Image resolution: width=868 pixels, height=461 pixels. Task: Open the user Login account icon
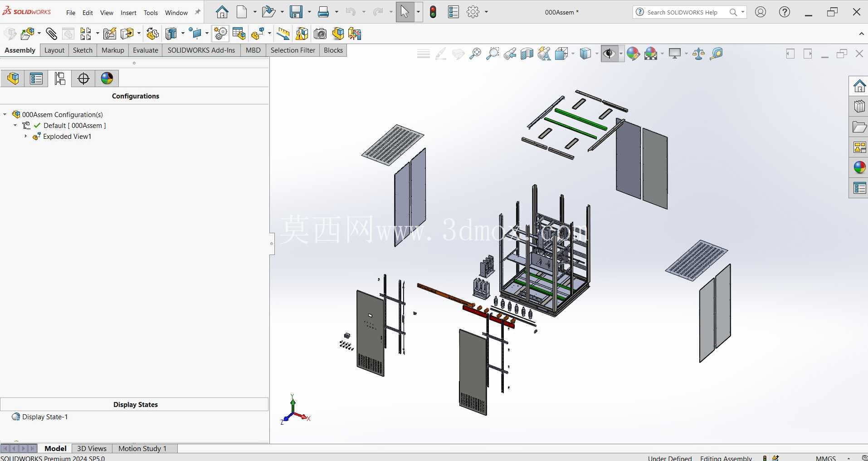pos(761,12)
